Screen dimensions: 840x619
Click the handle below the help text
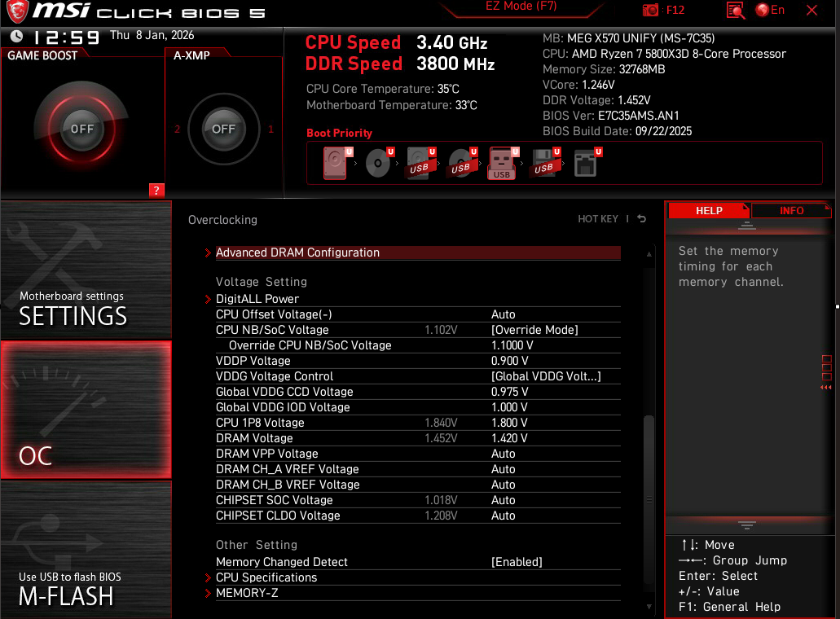coord(747,525)
